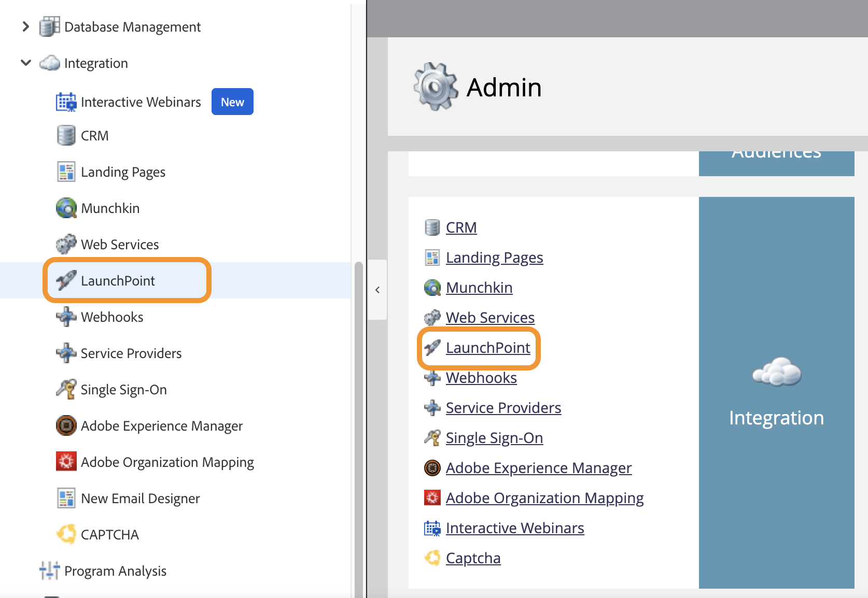Click the Integration cloud icon in tree

(50, 63)
